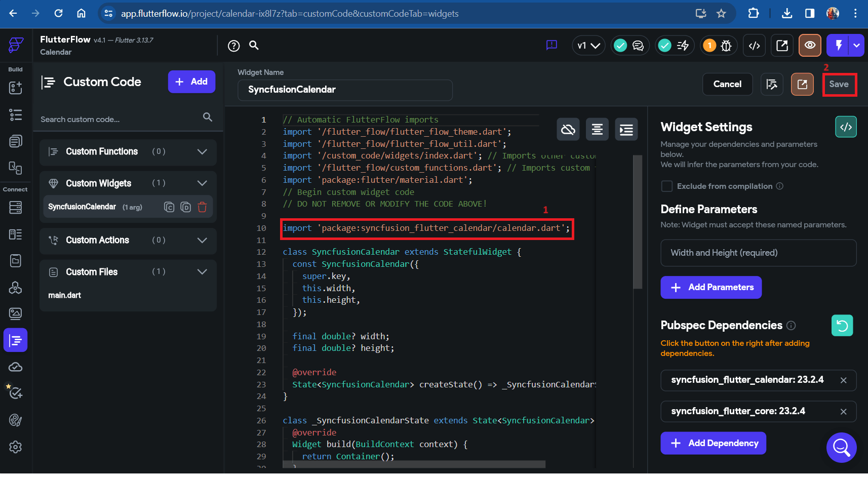Click the code editor vertical scrollbar
Screen dimensions: 868x477
point(638,222)
